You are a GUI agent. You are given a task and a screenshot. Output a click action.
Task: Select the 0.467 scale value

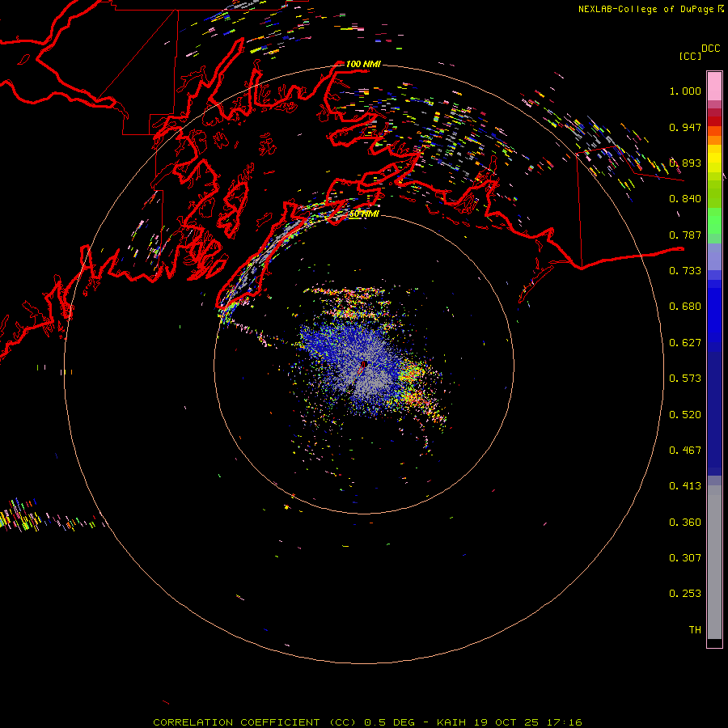685,451
